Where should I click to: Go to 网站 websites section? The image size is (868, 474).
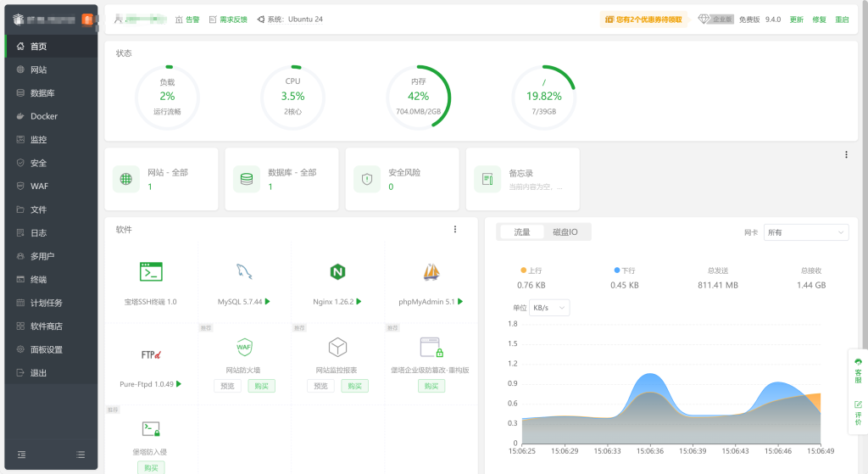(x=51, y=70)
